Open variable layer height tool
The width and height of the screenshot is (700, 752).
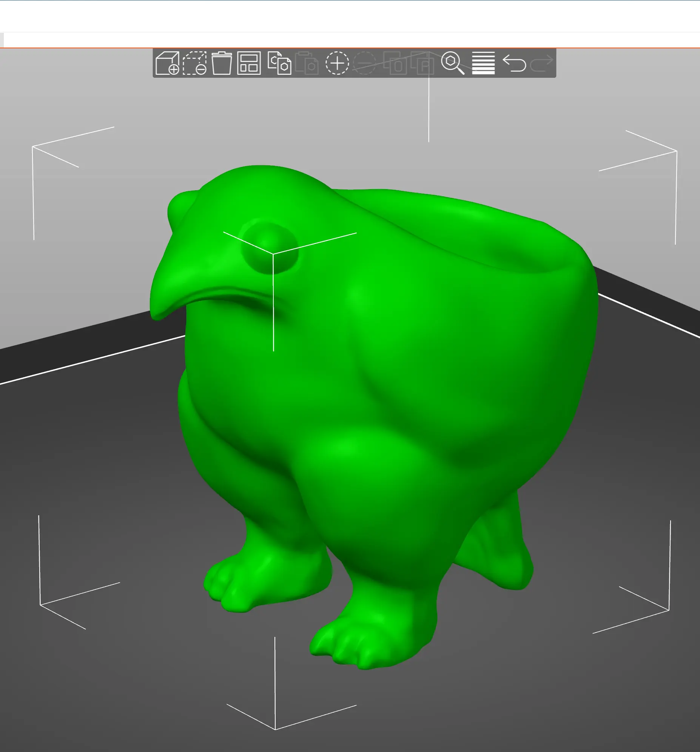coord(483,63)
